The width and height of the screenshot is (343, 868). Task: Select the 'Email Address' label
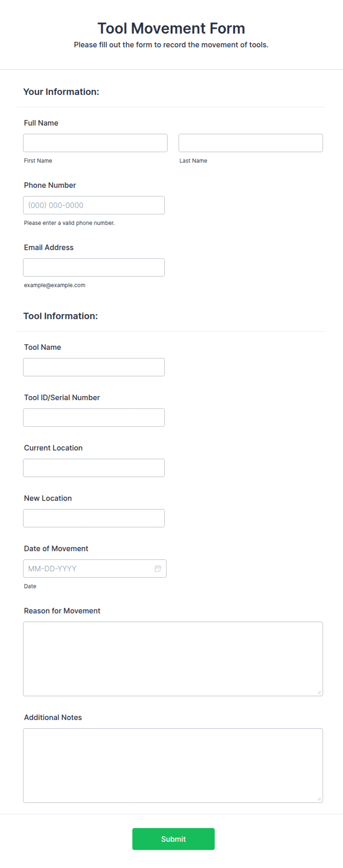pos(49,248)
